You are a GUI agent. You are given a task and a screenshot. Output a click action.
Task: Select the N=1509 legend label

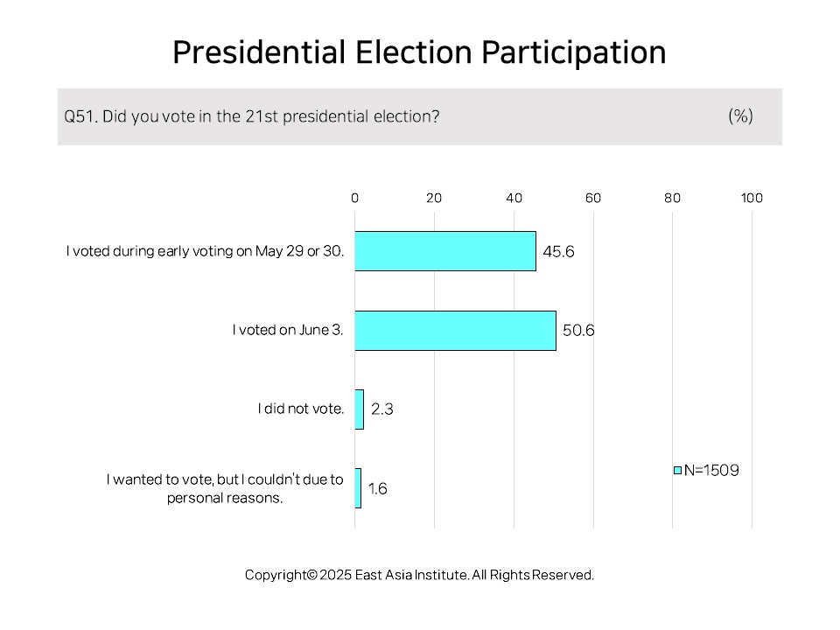click(x=711, y=471)
